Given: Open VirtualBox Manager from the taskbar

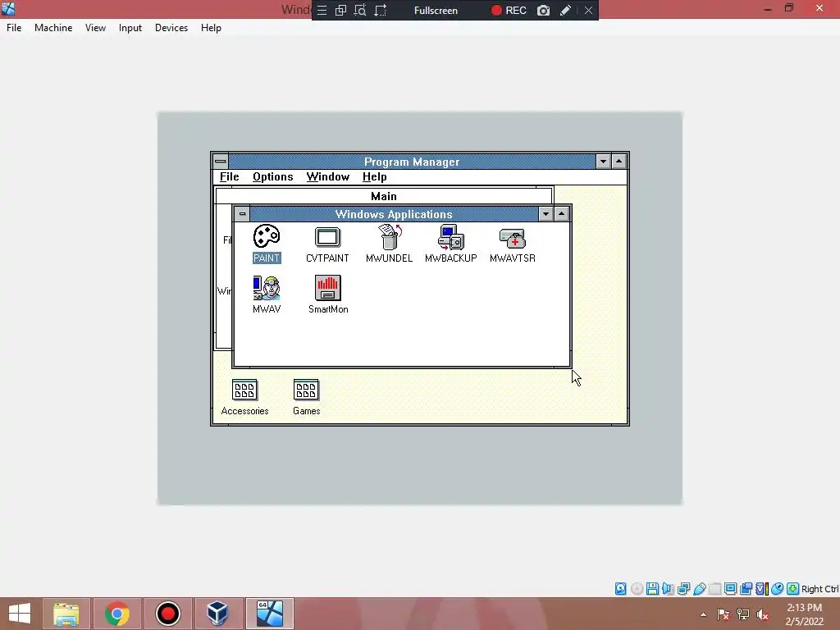Looking at the screenshot, I should pos(218,614).
